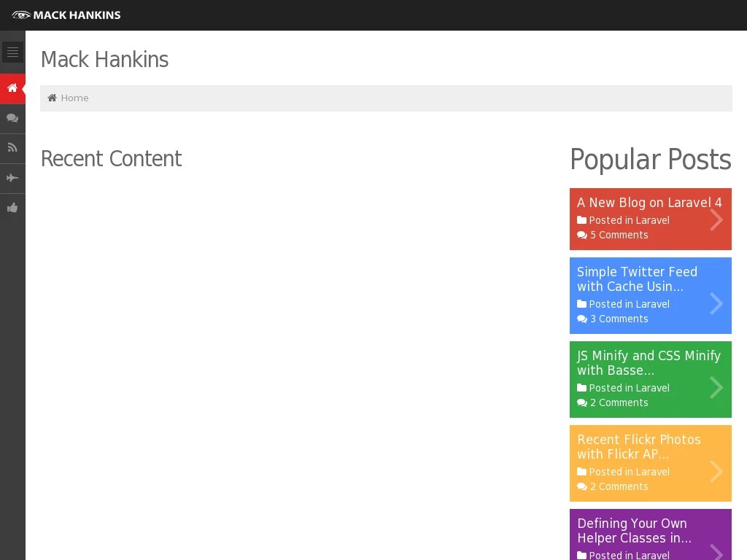Click '5 Comments' under A New Blog post
This screenshot has height=560, width=747.
[x=619, y=235]
